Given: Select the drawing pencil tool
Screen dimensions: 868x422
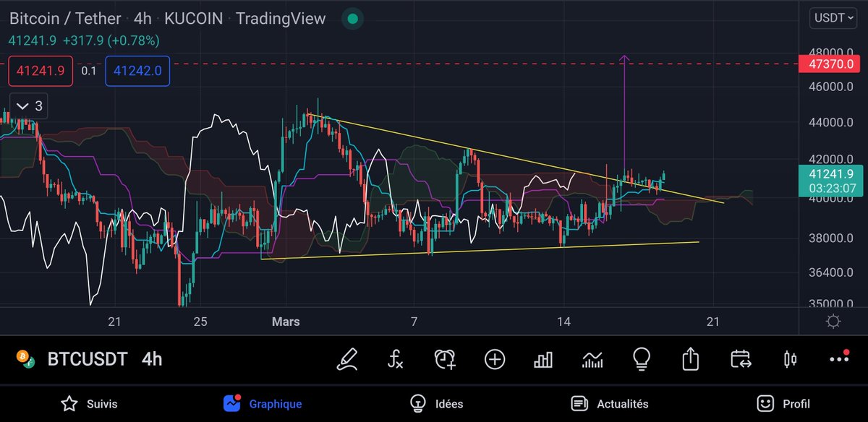Looking at the screenshot, I should click(349, 358).
